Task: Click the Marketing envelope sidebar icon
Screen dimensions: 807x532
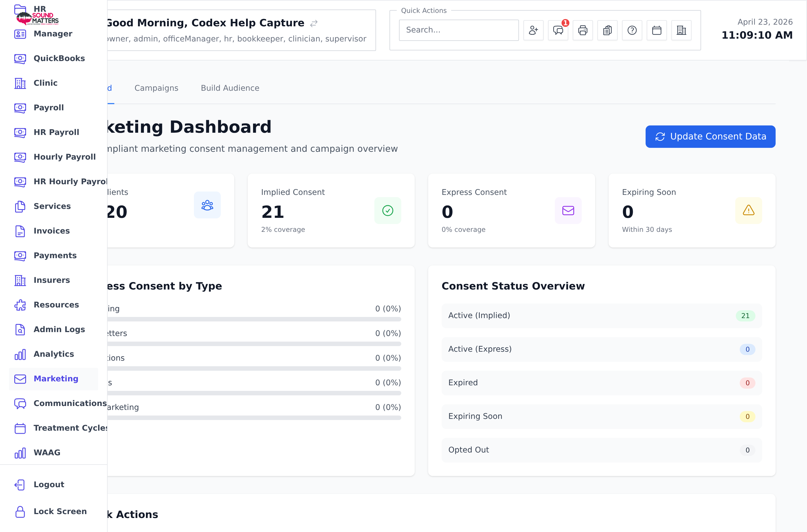Action: (x=20, y=379)
